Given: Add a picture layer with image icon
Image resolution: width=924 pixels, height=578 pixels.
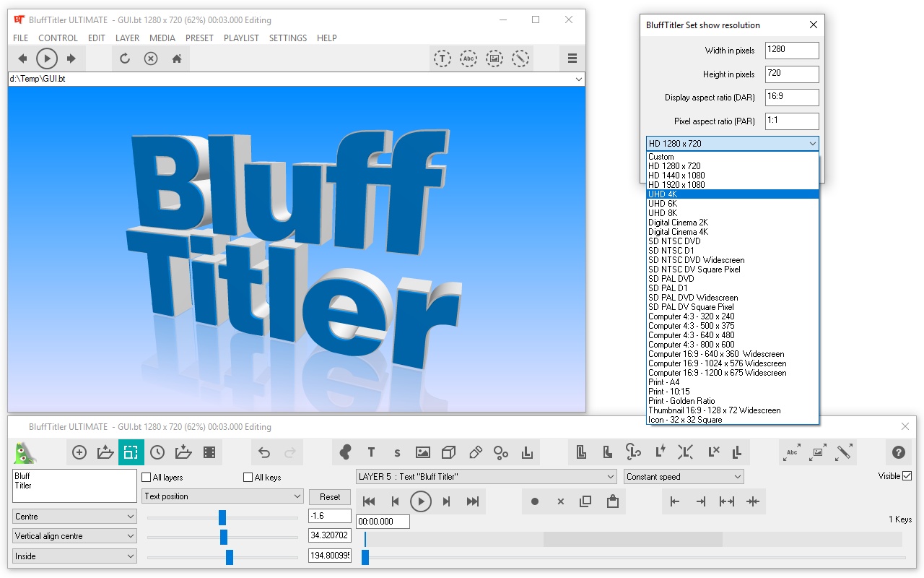Looking at the screenshot, I should pos(423,452).
